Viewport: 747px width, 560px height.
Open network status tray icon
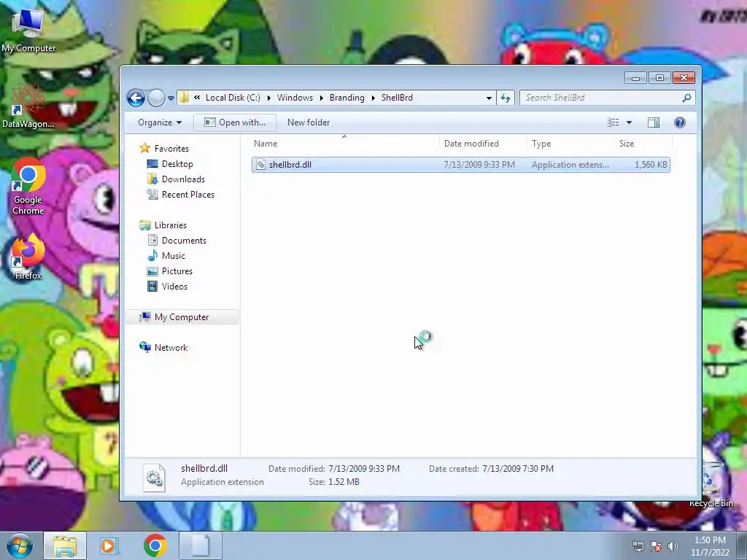click(x=638, y=546)
